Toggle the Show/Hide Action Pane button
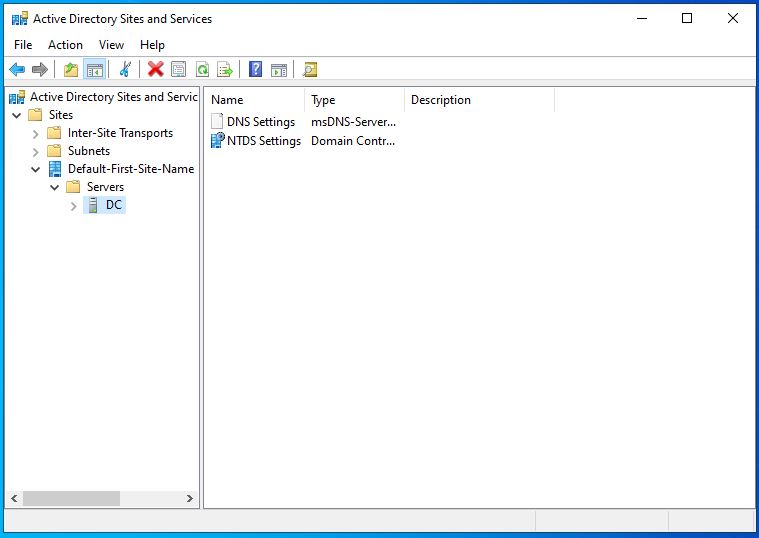The width and height of the screenshot is (759, 538). (x=279, y=69)
